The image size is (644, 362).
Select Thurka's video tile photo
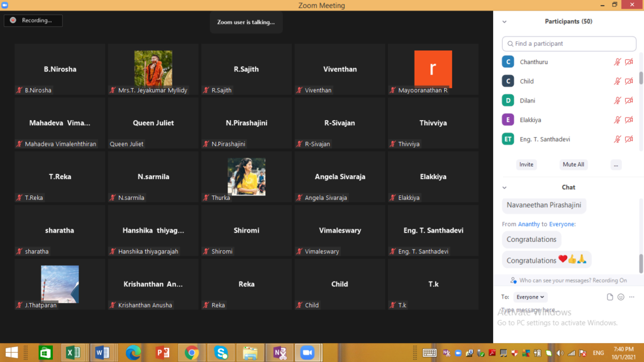click(247, 177)
